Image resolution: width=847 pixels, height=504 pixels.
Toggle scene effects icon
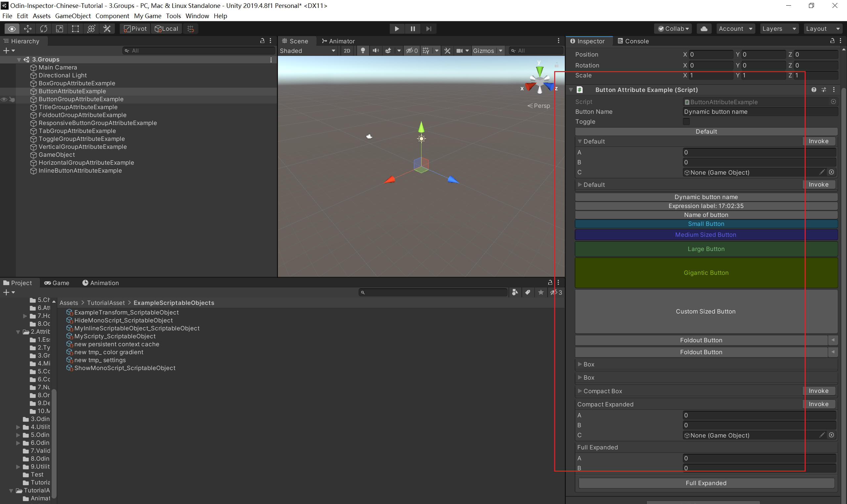coord(388,51)
